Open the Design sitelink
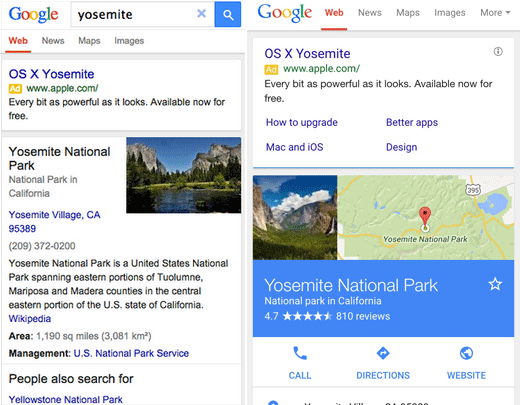520x405 pixels. pos(402,147)
